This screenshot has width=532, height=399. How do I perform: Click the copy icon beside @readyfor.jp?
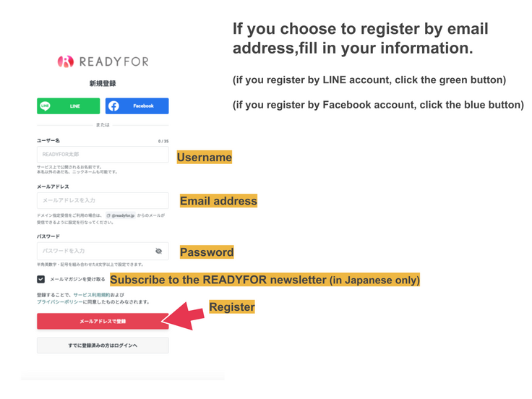coord(108,215)
